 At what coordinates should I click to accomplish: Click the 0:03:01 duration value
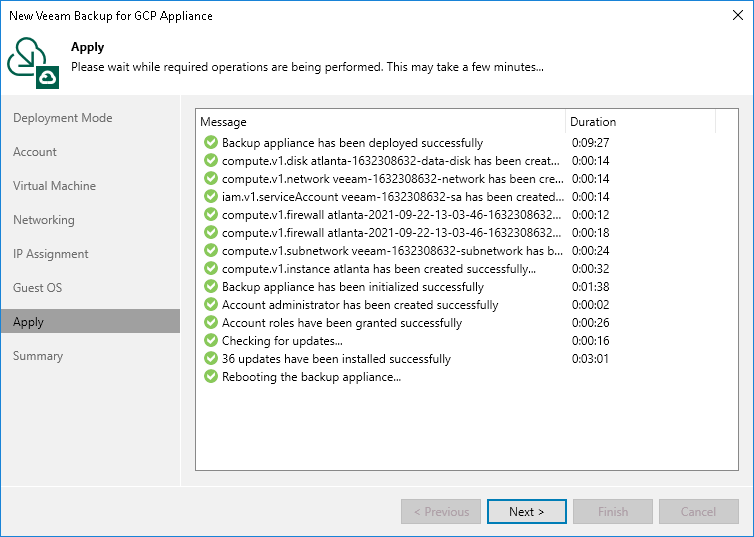pyautogui.click(x=591, y=359)
